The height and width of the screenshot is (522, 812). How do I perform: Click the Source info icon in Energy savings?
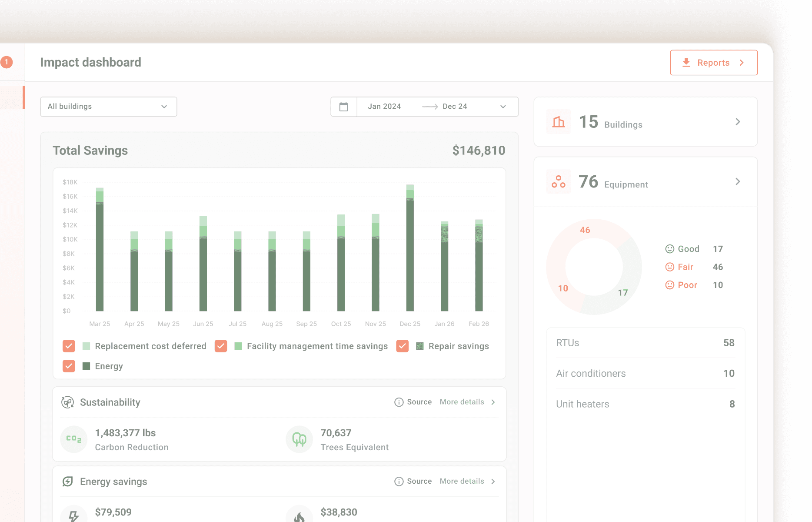399,482
